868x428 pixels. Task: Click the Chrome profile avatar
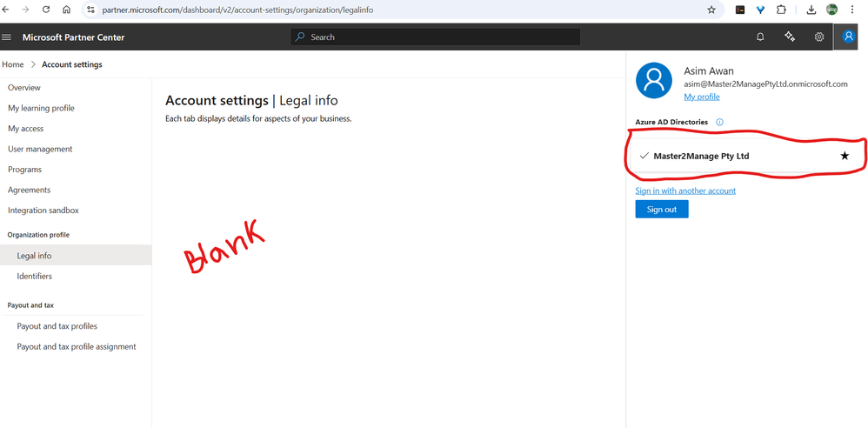(832, 10)
